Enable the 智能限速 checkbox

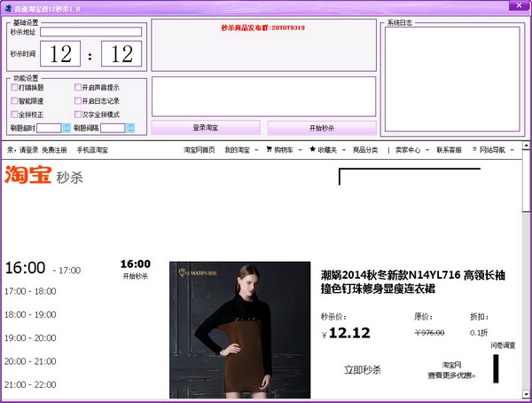[x=14, y=101]
